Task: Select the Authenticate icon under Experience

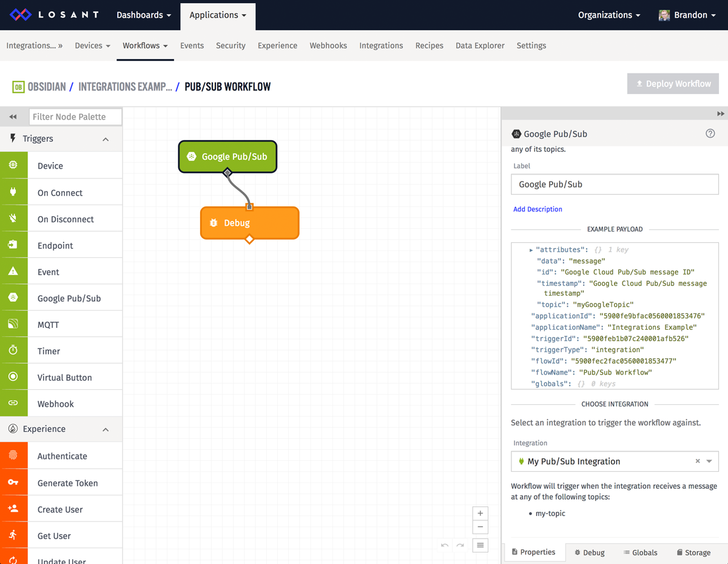Action: click(x=13, y=455)
